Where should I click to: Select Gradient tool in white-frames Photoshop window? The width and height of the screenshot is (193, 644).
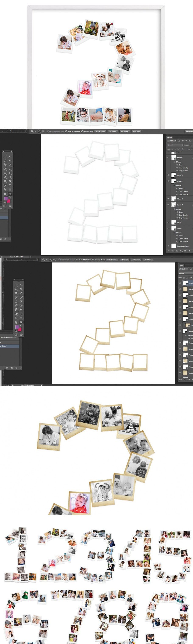(10, 177)
